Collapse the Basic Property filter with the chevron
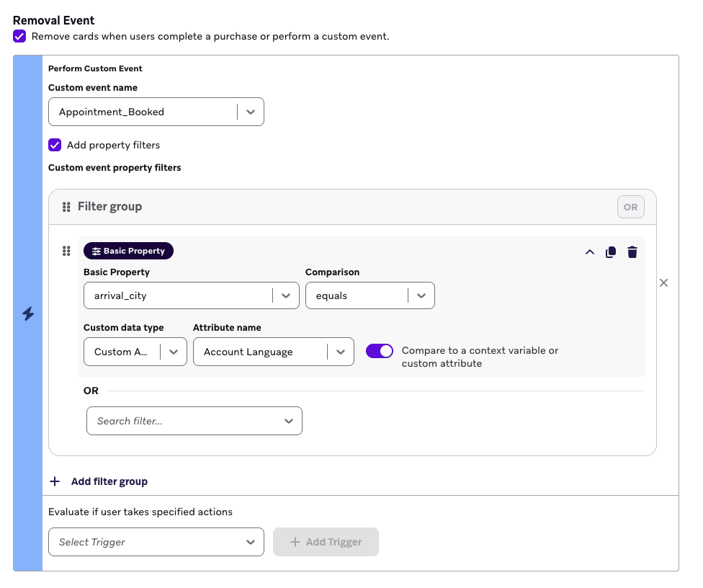 589,251
